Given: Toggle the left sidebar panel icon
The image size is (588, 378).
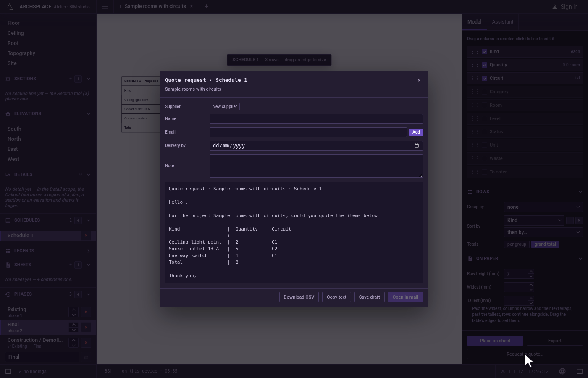Looking at the screenshot, I should [x=8, y=371].
